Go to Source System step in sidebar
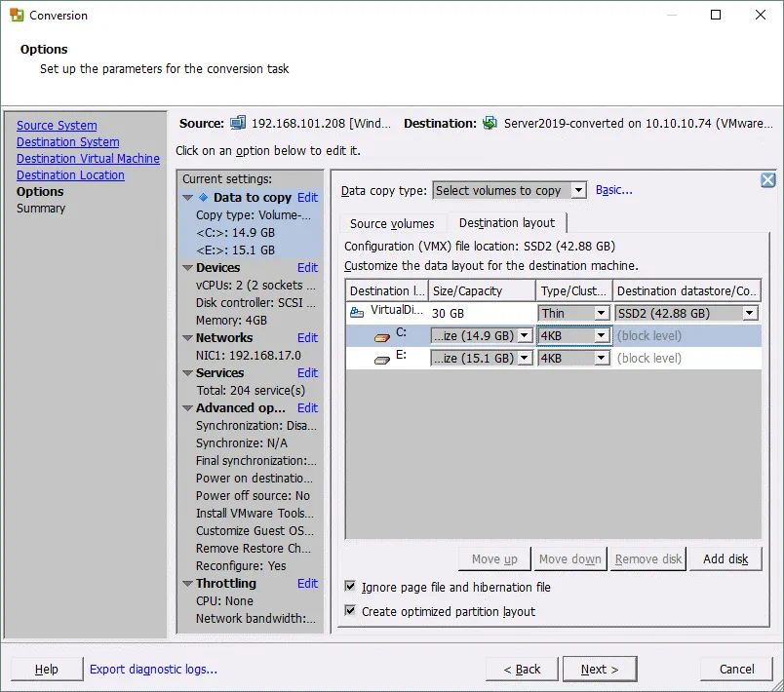The width and height of the screenshot is (784, 692). pos(57,126)
